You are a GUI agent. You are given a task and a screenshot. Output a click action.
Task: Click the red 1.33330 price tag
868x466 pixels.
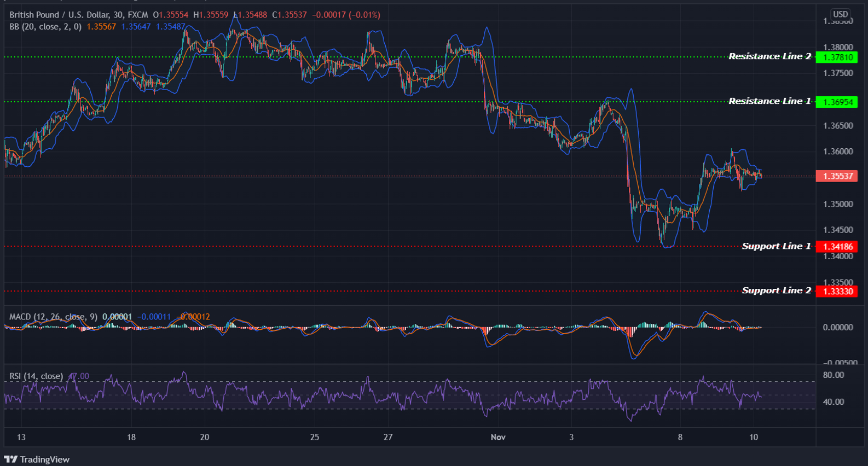836,292
